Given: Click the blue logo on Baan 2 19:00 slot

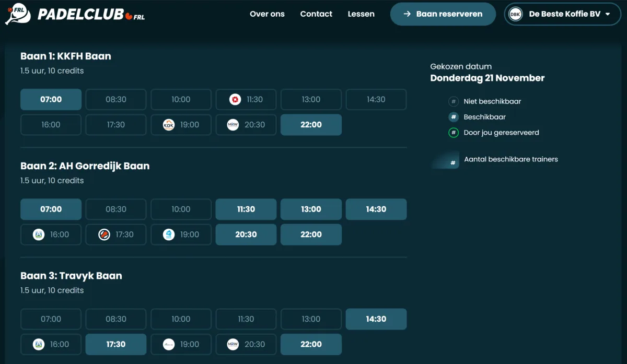Looking at the screenshot, I should coord(168,234).
